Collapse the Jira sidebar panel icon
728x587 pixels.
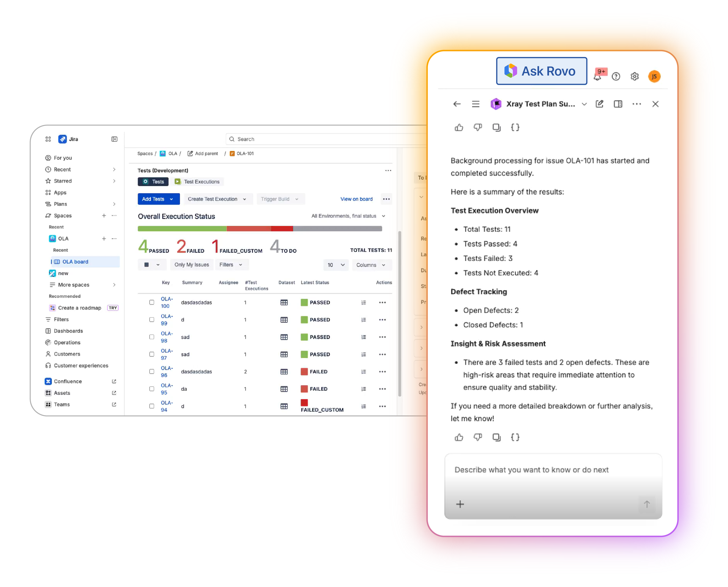point(114,139)
